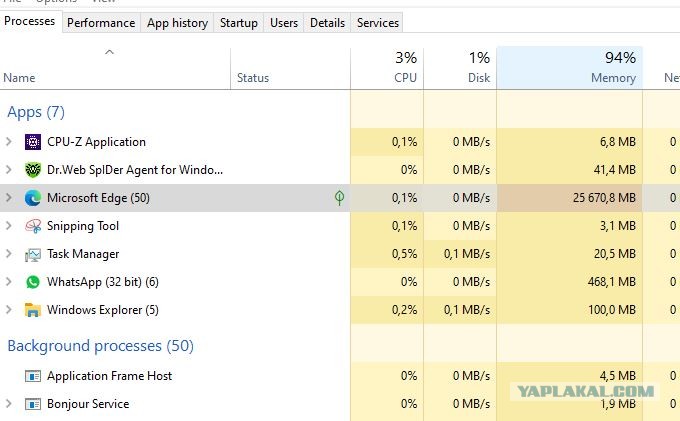Expand the Dr.Web SpIDer Agent row

(9, 170)
